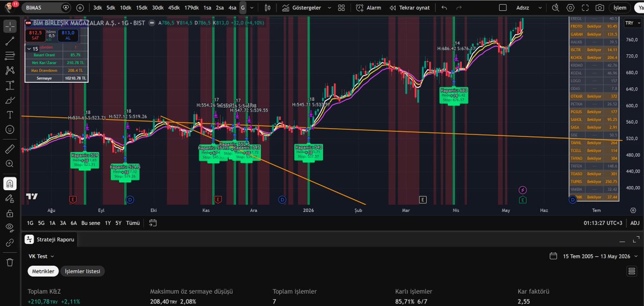Toggle lock all drawing tools

(x=10, y=213)
